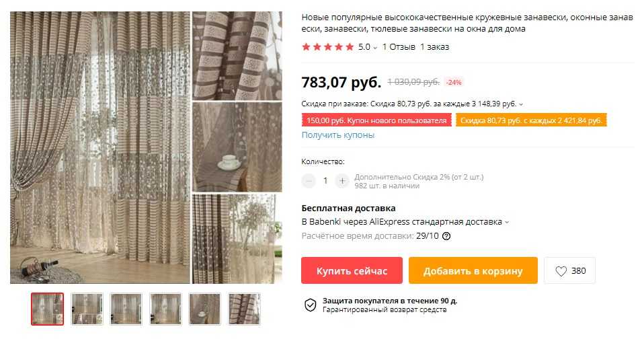Click the Добавить в корзину button
Screen dimensions: 644x339
tap(473, 271)
